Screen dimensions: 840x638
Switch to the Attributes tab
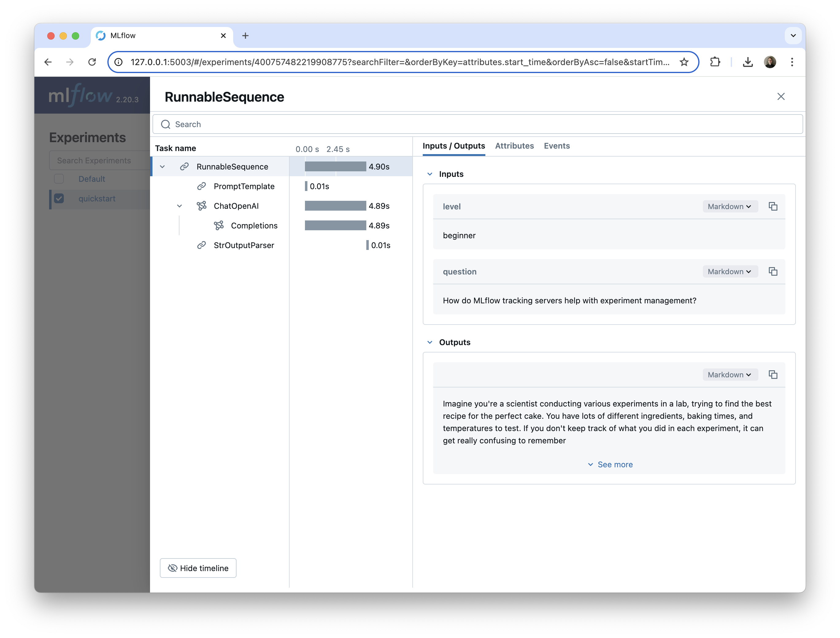[x=514, y=146]
